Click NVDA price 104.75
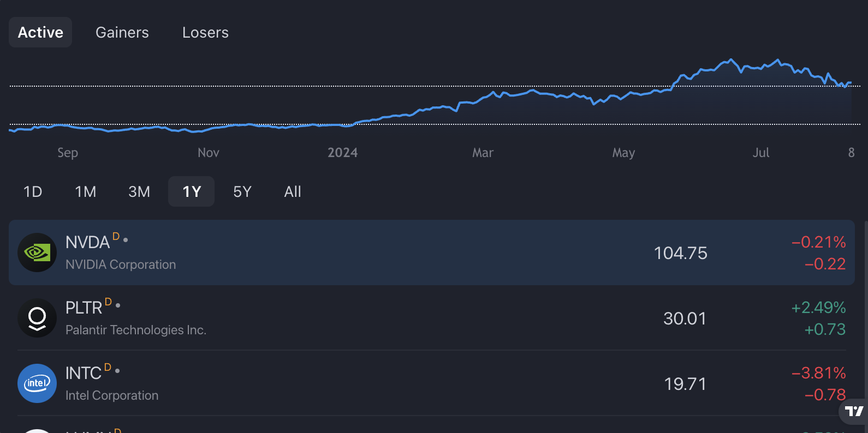The height and width of the screenshot is (433, 868). [681, 253]
